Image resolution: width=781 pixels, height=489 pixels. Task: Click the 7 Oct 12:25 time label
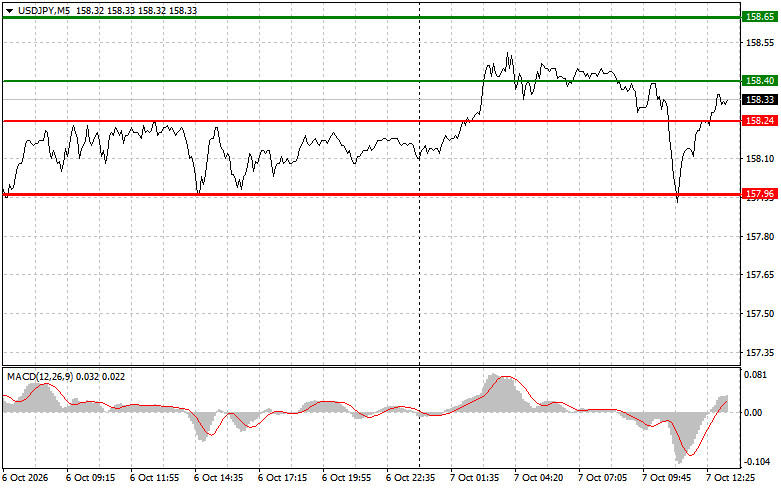[x=731, y=478]
